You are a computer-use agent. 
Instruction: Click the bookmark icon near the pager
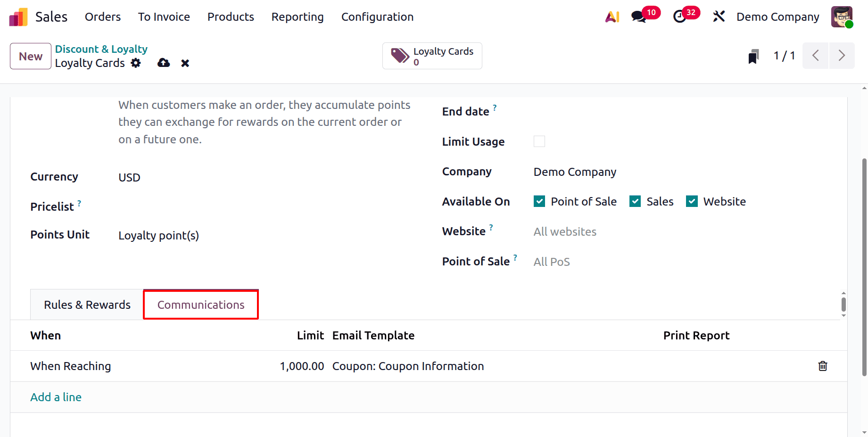point(753,56)
